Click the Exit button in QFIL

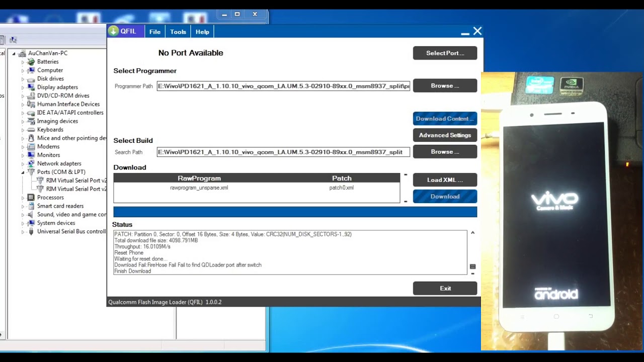(x=445, y=288)
